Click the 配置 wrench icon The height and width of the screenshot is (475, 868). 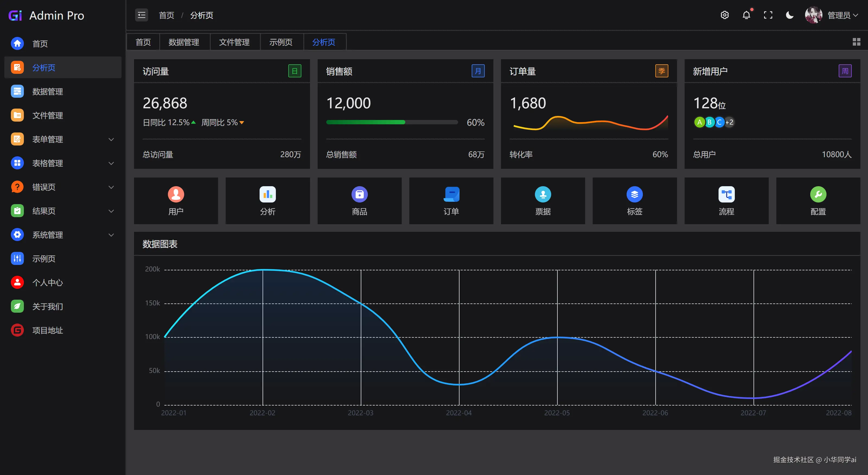(818, 194)
